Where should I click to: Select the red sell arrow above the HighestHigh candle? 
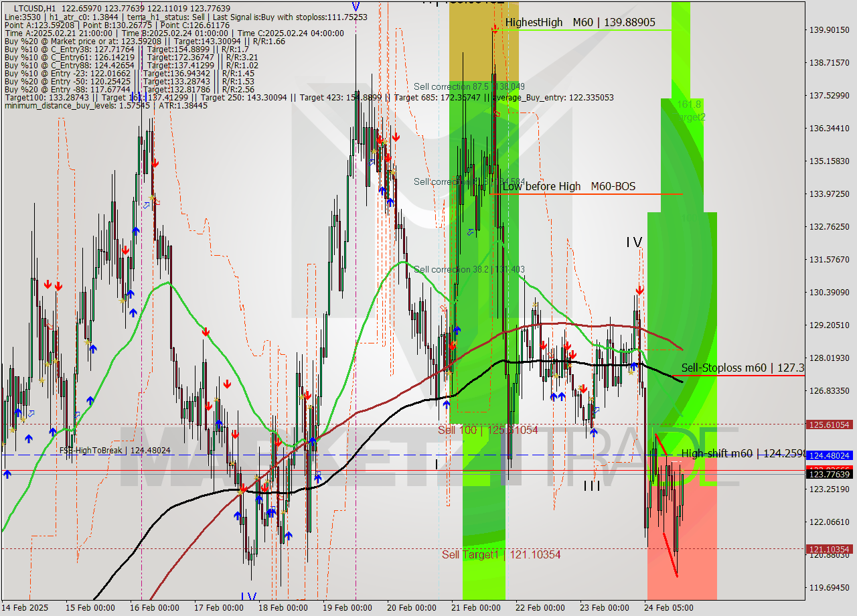click(x=495, y=29)
